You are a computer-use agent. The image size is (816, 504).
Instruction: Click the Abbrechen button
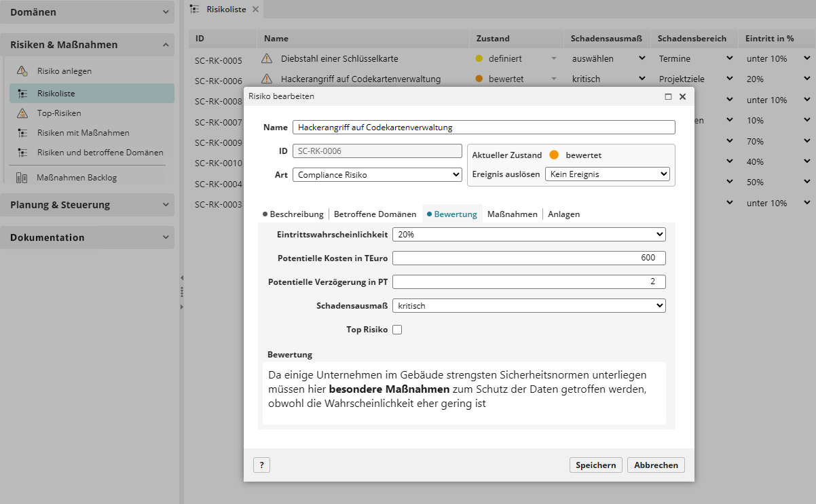click(x=656, y=465)
